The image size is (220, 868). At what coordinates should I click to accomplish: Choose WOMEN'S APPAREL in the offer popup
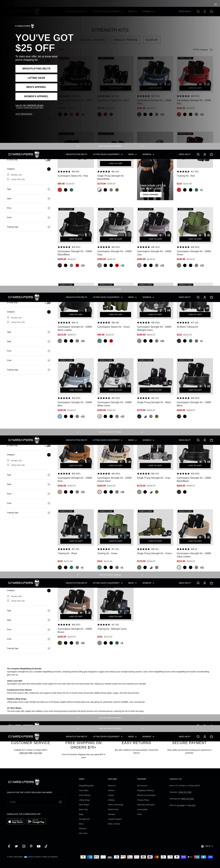36,96
